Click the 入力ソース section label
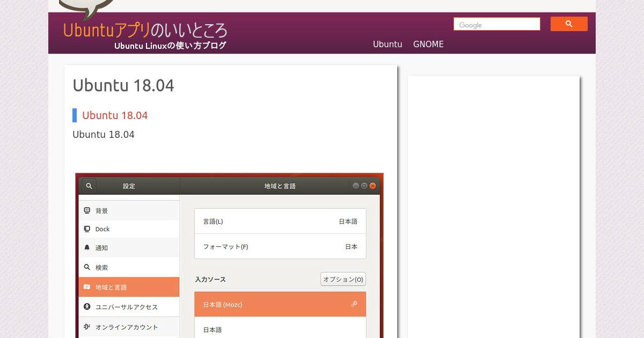 pyautogui.click(x=210, y=279)
